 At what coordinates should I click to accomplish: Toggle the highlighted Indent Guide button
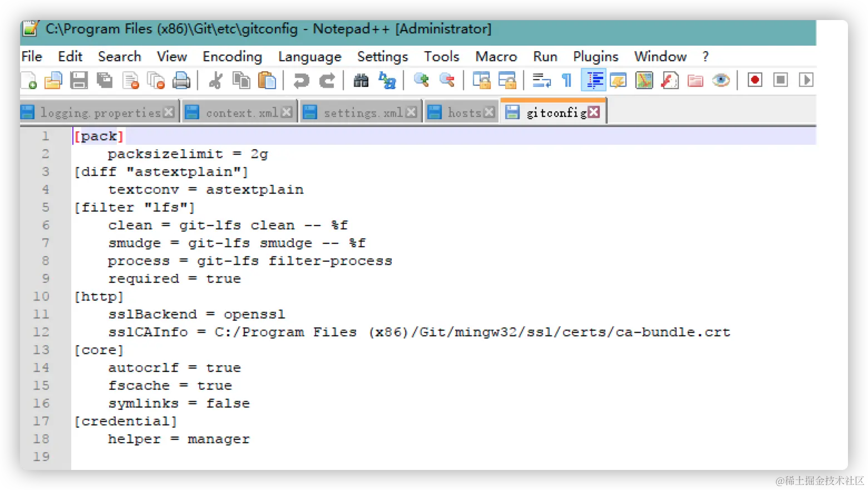[593, 80]
